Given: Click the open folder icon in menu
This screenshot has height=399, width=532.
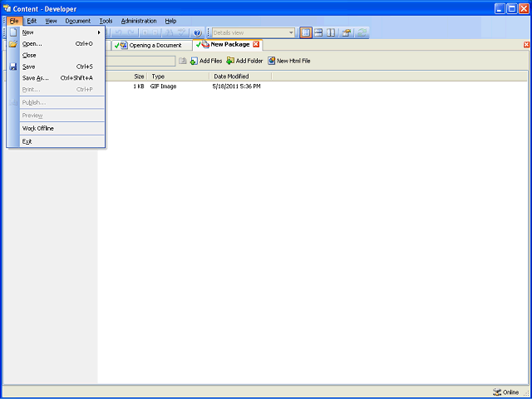Looking at the screenshot, I should click(13, 44).
